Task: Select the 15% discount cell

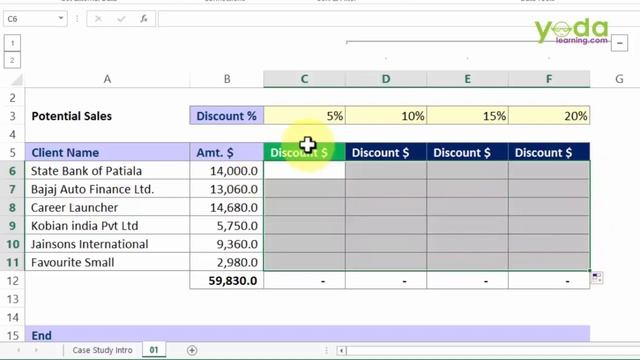Action: click(x=468, y=116)
